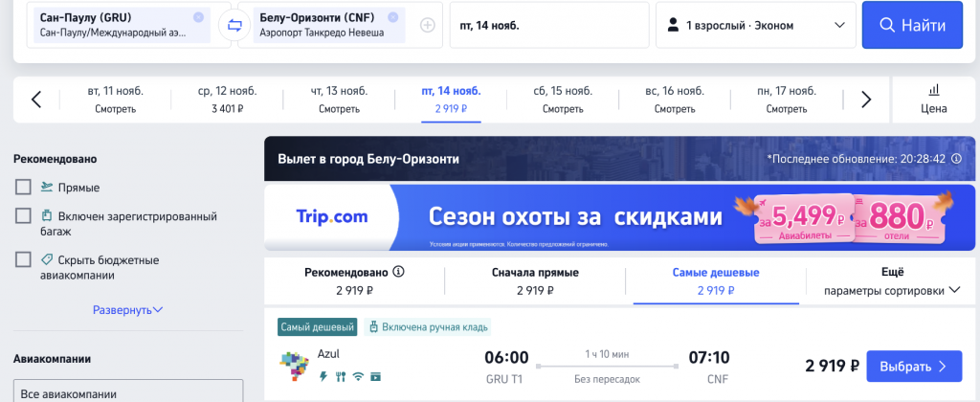Add another destination with plus icon

coord(428,26)
